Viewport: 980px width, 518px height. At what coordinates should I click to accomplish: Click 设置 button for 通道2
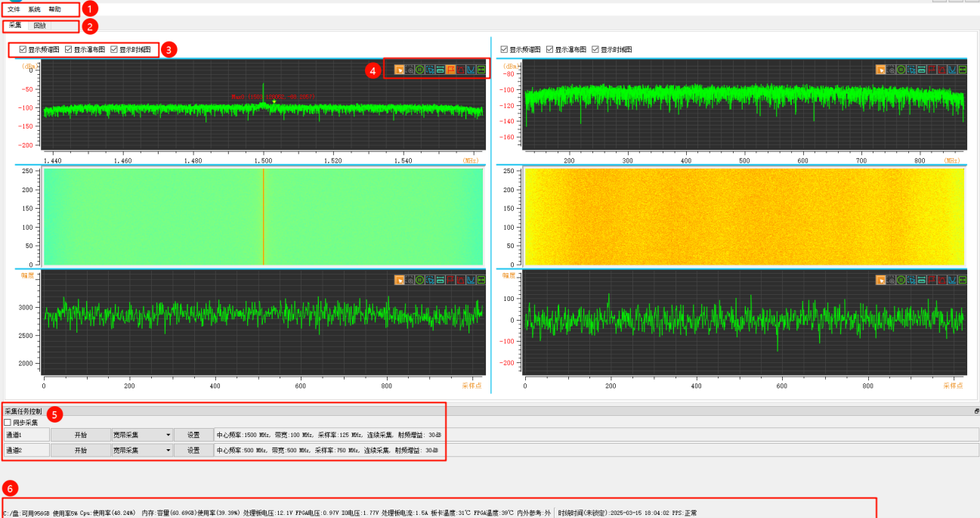click(x=193, y=450)
